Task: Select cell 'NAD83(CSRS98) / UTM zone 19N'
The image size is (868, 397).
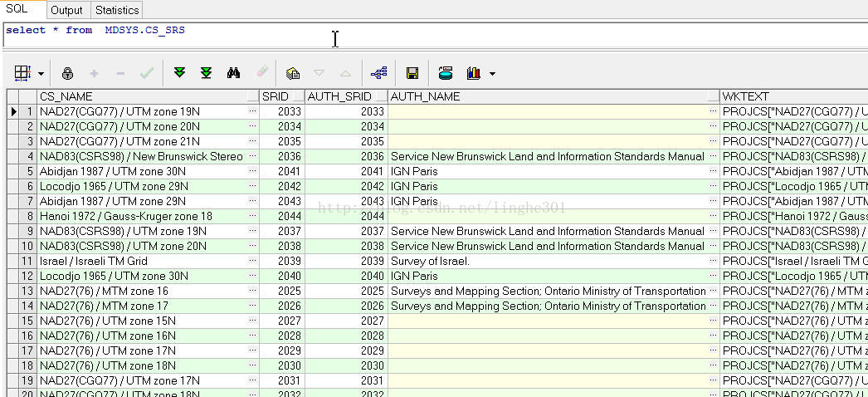Action: click(x=142, y=232)
